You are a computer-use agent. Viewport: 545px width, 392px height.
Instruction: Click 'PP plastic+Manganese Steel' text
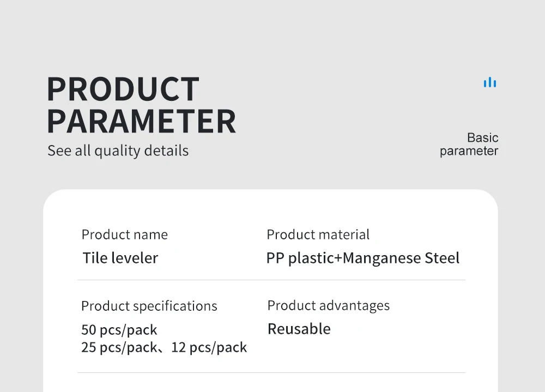363,258
